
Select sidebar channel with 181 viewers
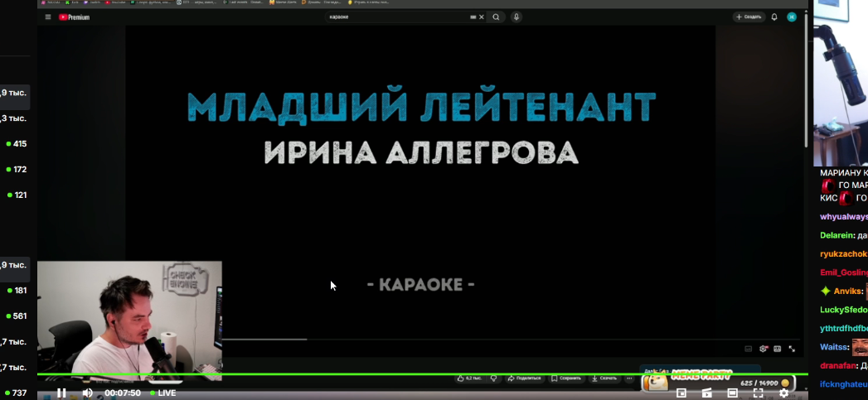15,291
